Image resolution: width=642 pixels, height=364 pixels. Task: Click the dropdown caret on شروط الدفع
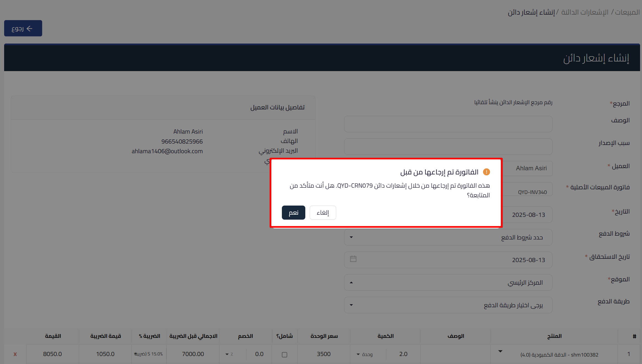(351, 237)
